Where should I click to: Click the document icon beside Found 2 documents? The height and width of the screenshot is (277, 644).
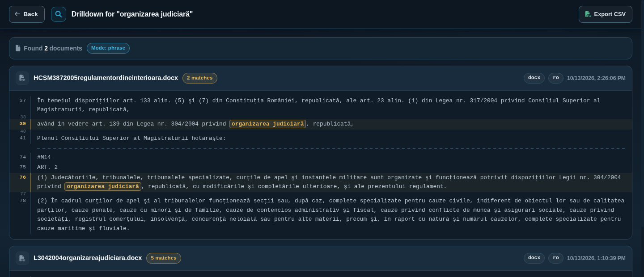(x=18, y=48)
